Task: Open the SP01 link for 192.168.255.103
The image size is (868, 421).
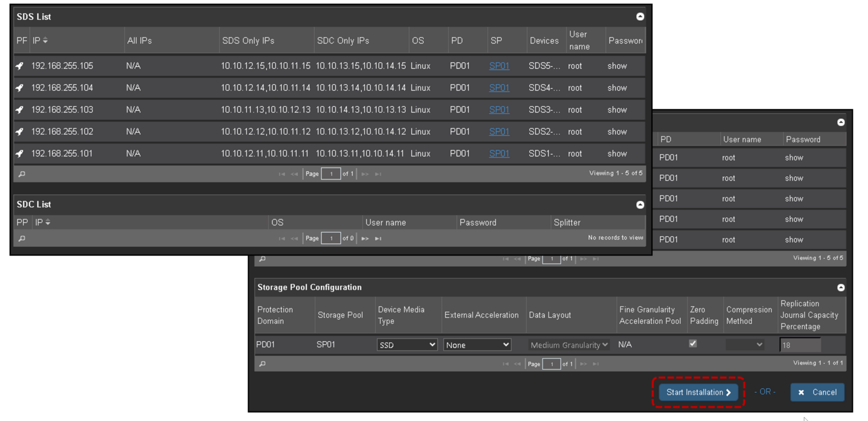Action: click(x=499, y=110)
